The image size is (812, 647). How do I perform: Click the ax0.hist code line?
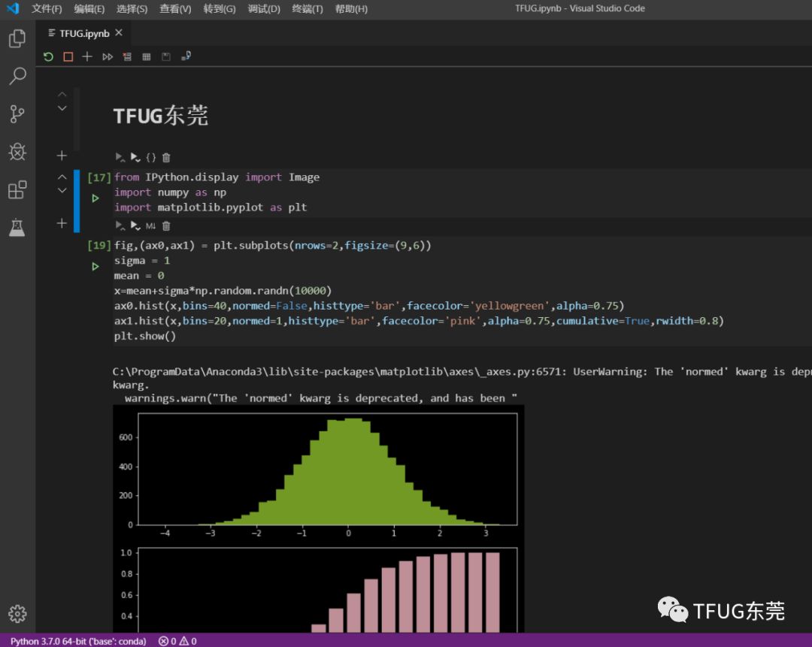coord(369,306)
